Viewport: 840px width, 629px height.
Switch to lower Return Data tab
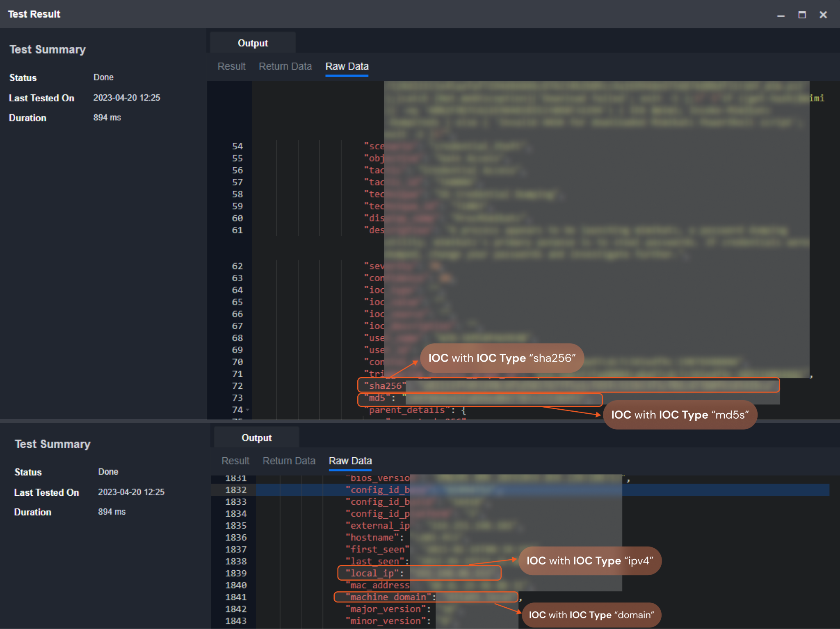pyautogui.click(x=289, y=461)
